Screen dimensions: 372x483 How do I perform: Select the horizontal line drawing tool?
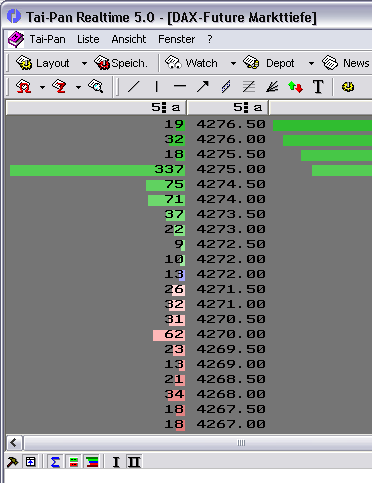pos(180,87)
